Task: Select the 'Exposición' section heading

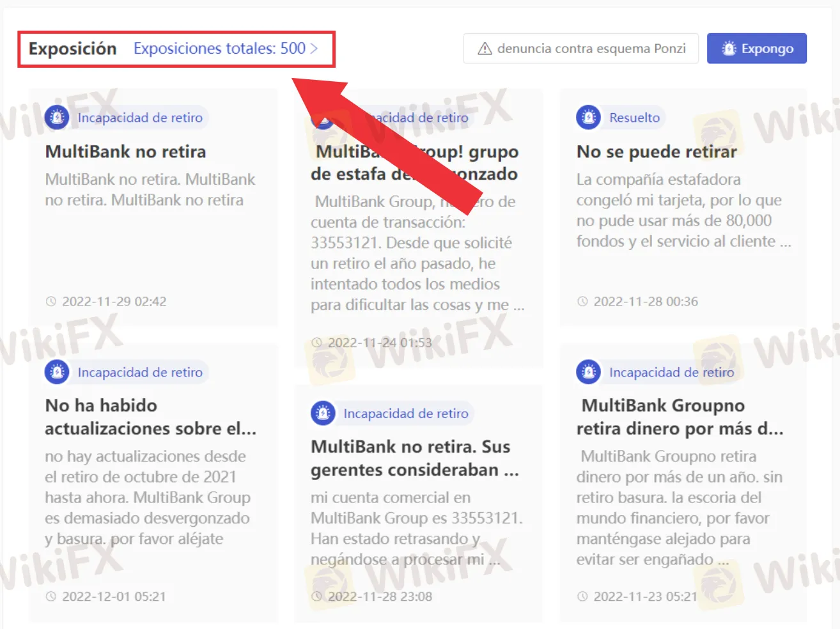Action: click(x=71, y=48)
